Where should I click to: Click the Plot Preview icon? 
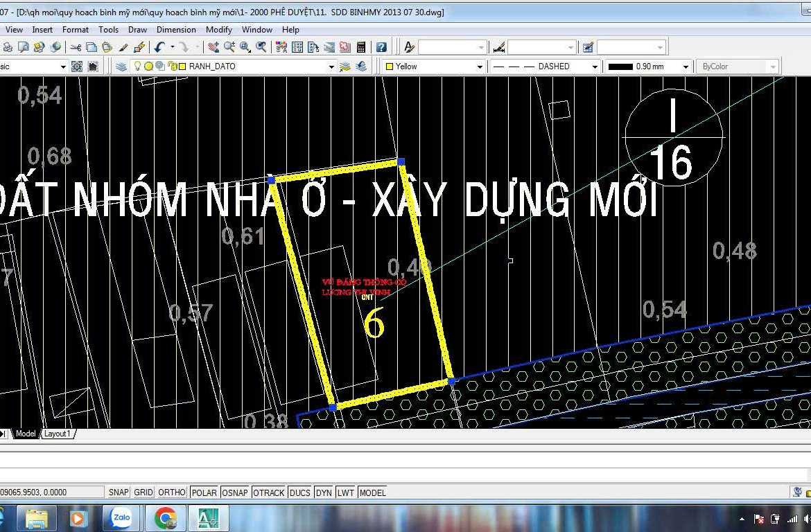coord(24,47)
